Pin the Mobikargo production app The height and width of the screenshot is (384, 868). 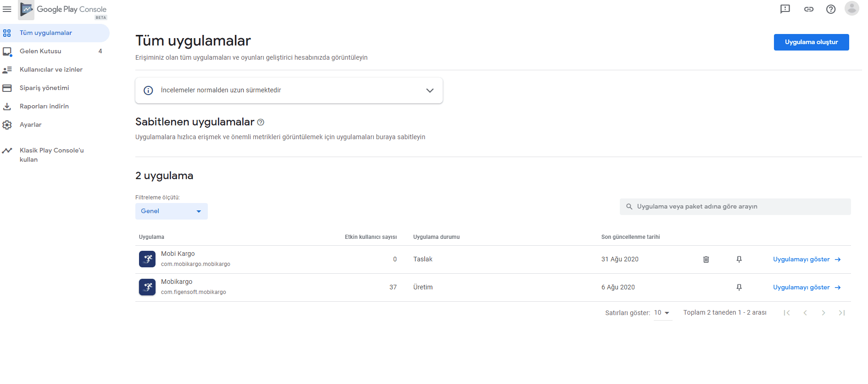pos(739,288)
